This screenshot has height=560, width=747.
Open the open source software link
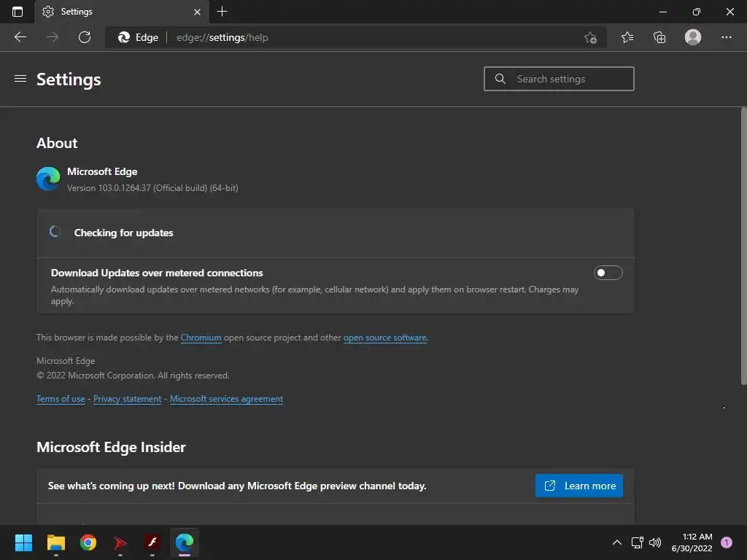(x=385, y=338)
